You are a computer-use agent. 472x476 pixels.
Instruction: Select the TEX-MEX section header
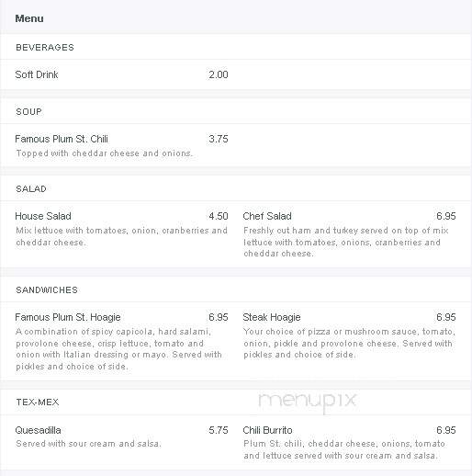pos(38,402)
